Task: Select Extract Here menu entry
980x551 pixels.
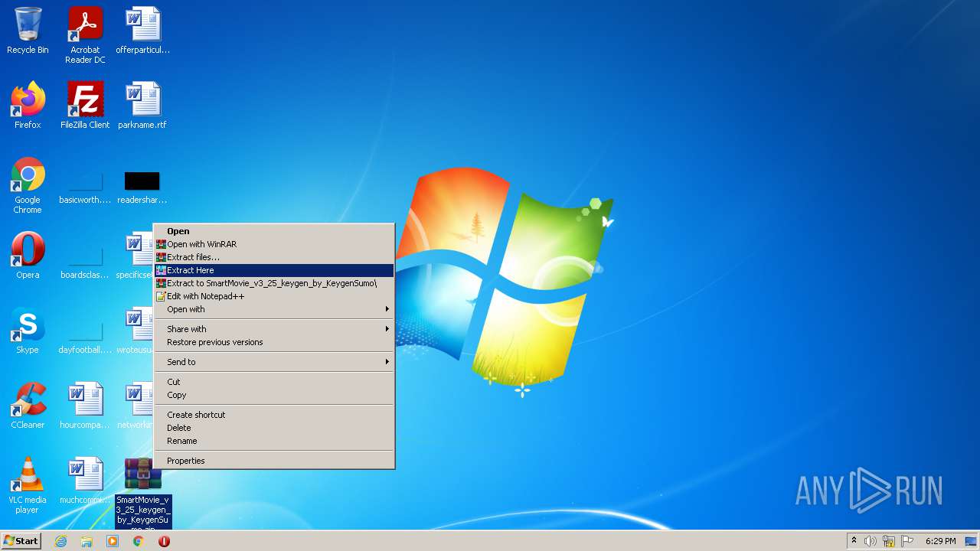Action: tap(274, 270)
